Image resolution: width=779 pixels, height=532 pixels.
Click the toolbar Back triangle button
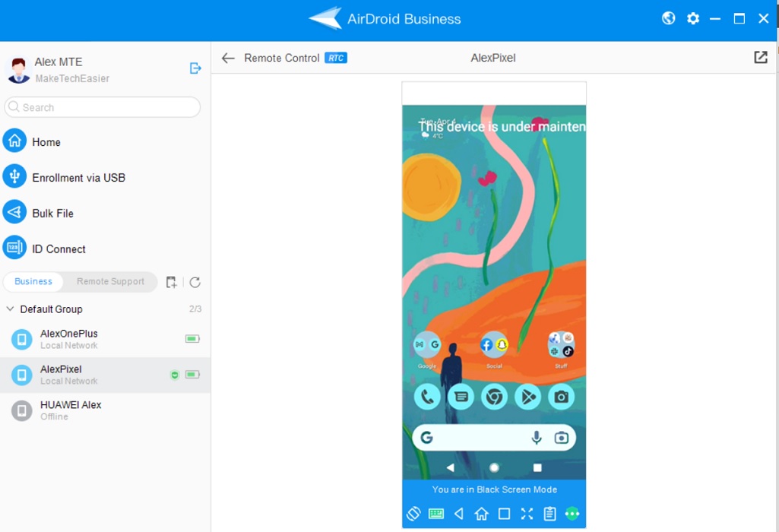point(459,514)
